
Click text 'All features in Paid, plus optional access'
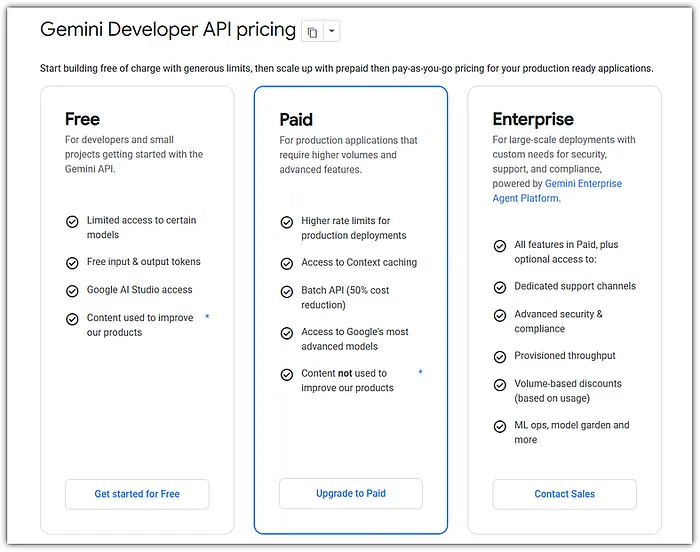566,252
